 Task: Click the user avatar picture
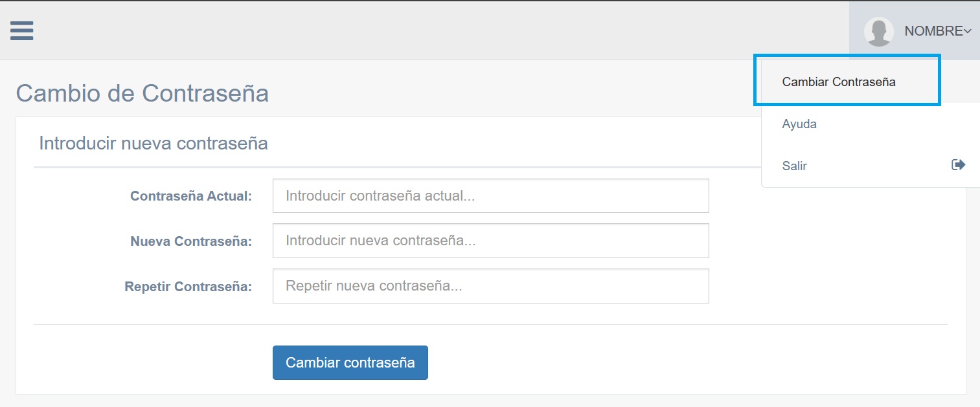879,31
